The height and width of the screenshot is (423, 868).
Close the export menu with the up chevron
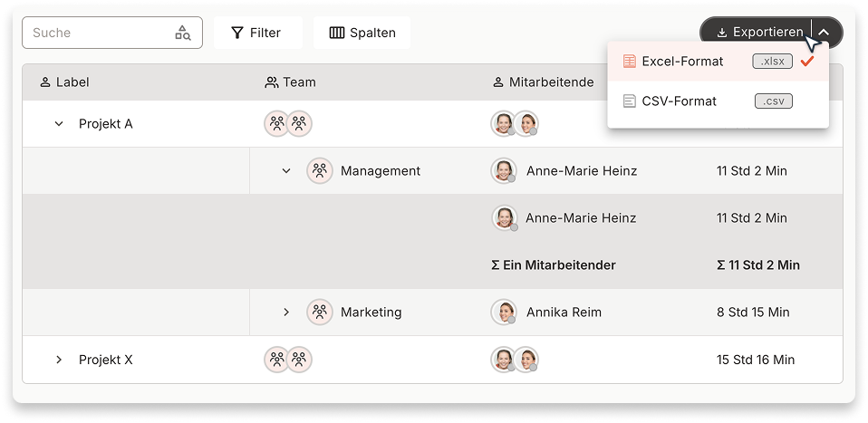click(825, 33)
